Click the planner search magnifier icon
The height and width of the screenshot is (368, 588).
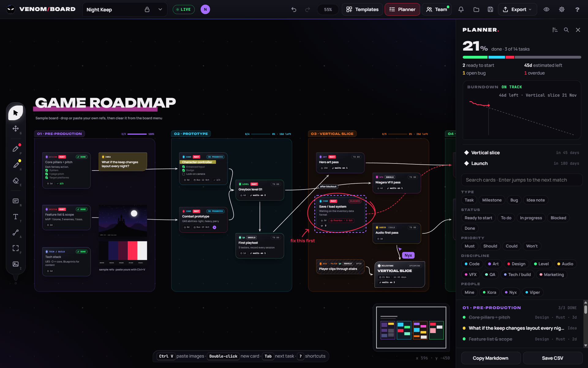click(566, 30)
